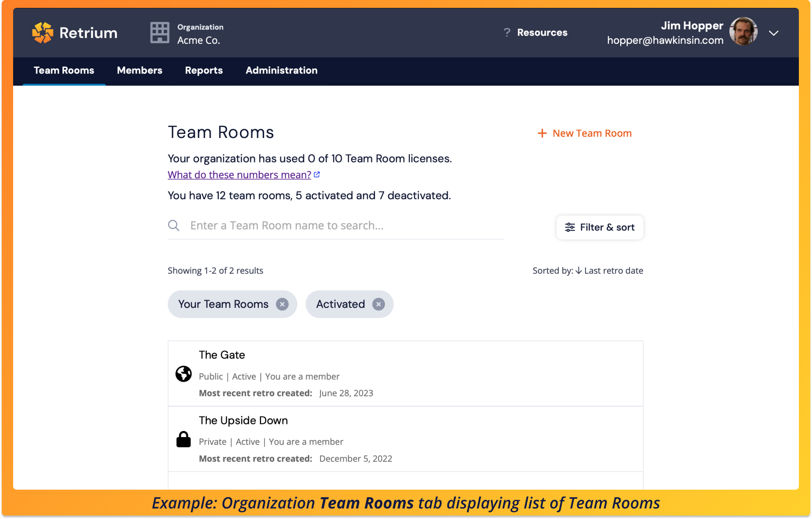Remove the Your Team Rooms filter chip
This screenshot has height=519, width=812.
282,304
